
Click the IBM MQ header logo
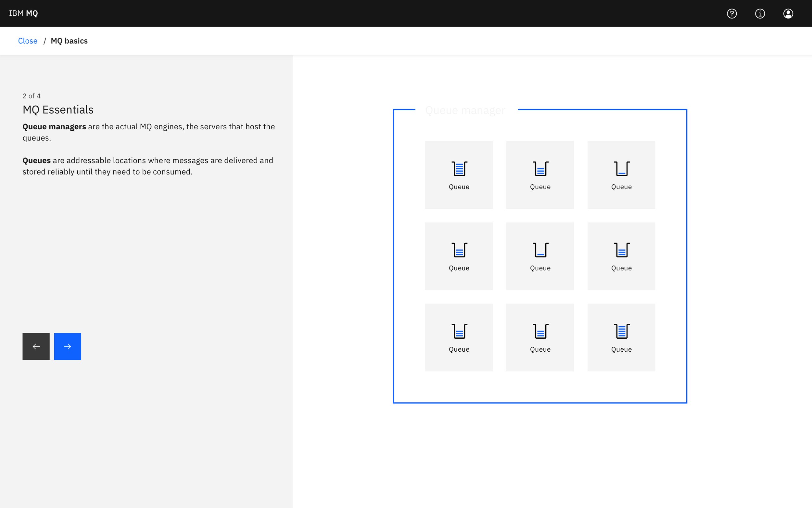pos(23,13)
